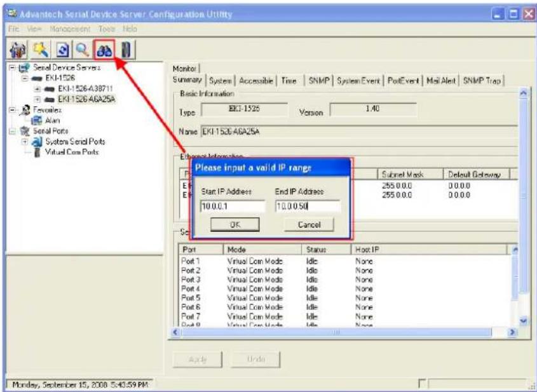Click the Type field showing EKI-1526

pyautogui.click(x=244, y=110)
